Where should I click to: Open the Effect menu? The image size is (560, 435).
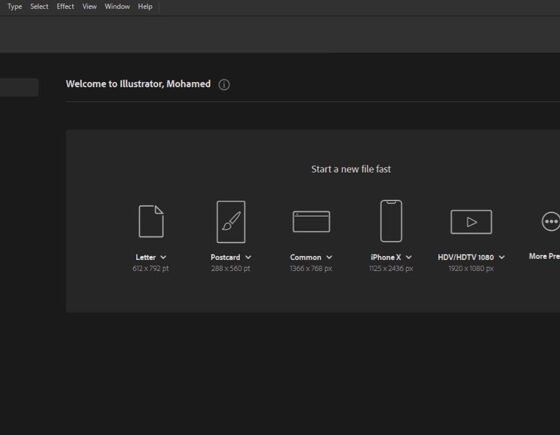(65, 6)
